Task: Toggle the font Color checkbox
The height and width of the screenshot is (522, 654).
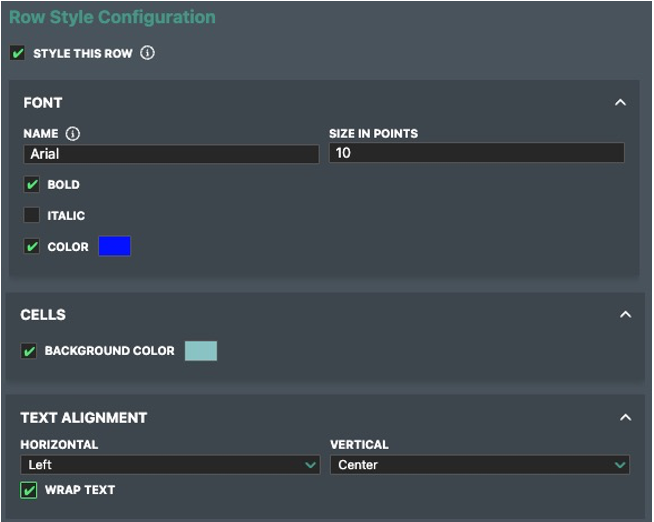Action: coord(32,247)
